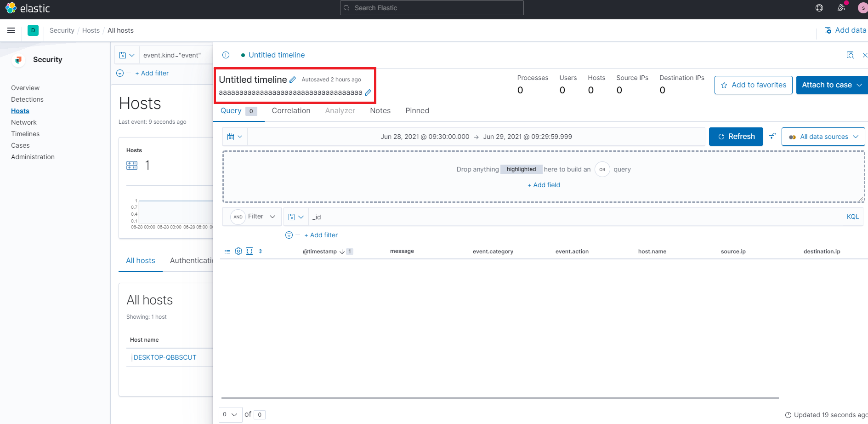
Task: Open the DESKTOP-QBBSCUT host link
Action: [x=165, y=357]
